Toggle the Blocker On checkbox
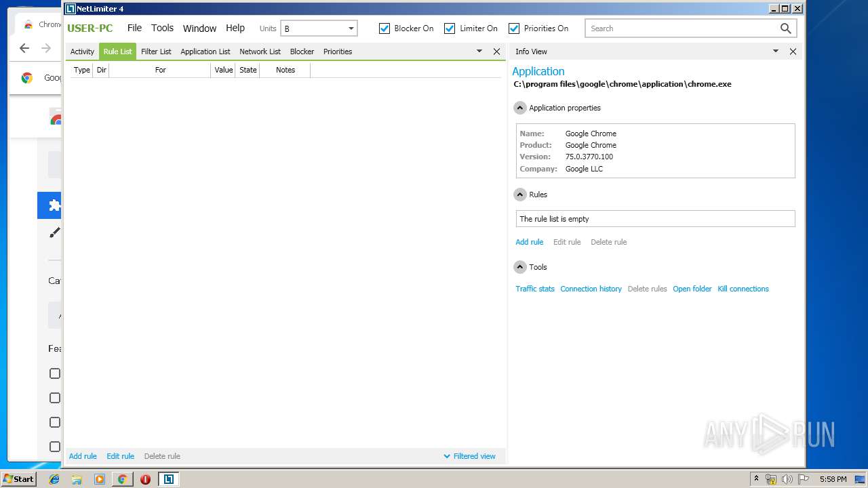 tap(384, 28)
